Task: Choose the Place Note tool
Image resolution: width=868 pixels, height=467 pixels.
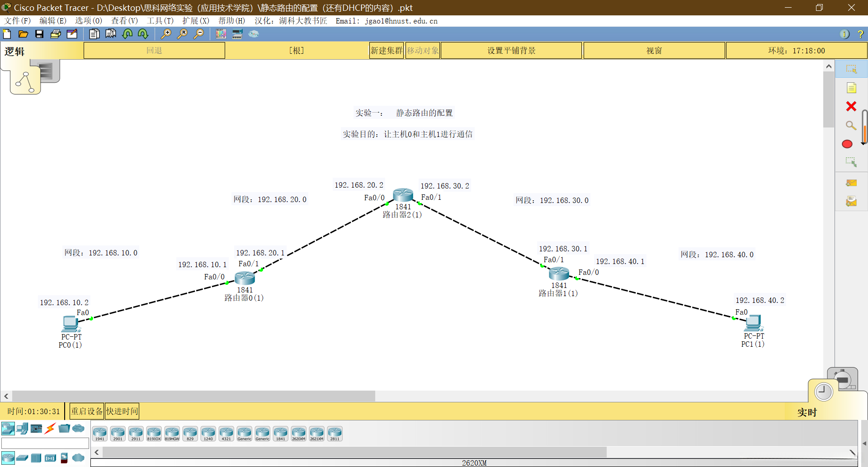Action: 851,88
